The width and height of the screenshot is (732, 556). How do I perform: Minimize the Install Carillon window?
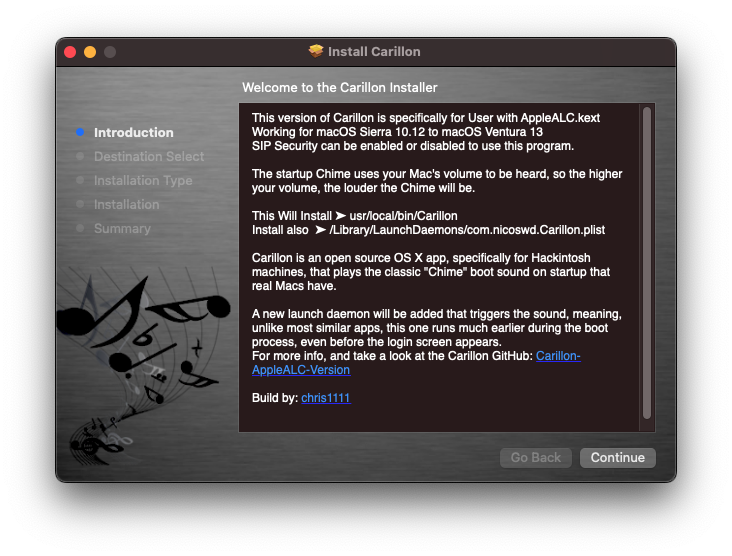click(x=90, y=52)
